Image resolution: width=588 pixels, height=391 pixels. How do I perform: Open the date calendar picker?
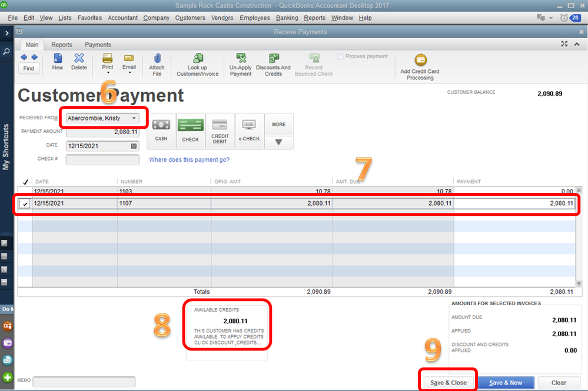click(x=134, y=146)
